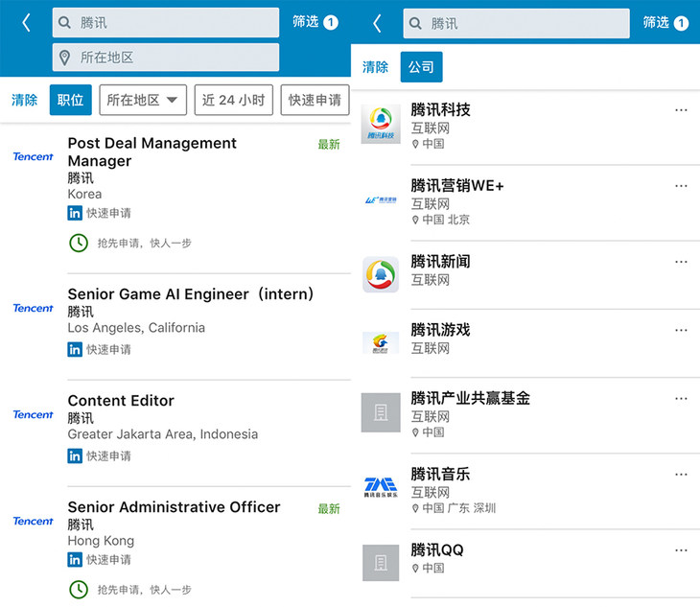Tap 中国 北京 location under 腾讯营销WE+

(x=441, y=220)
